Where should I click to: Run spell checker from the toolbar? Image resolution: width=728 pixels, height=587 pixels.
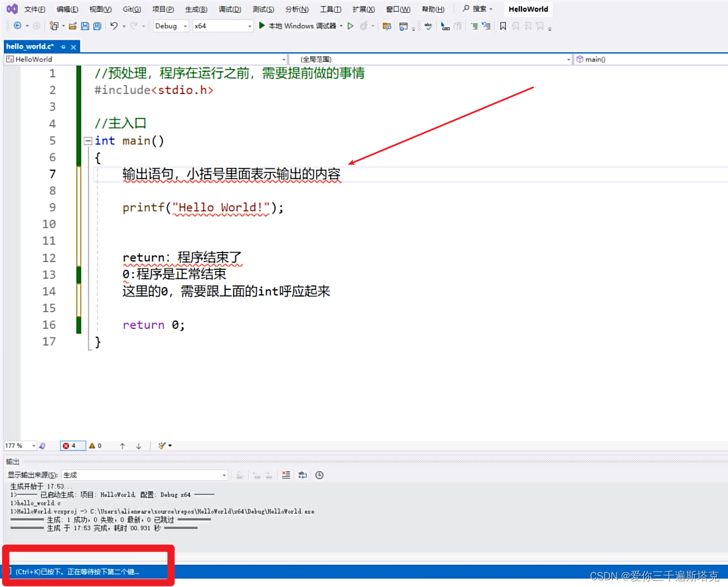tap(428, 26)
